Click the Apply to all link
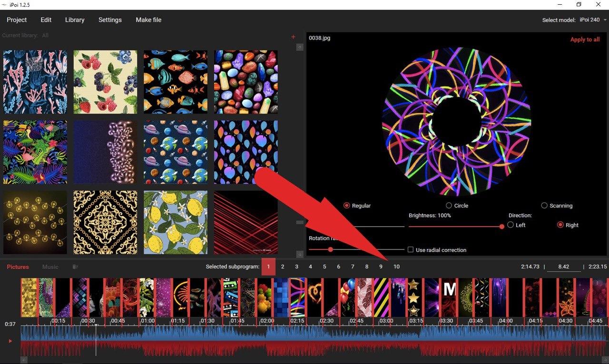The image size is (609, 364). 585,39
